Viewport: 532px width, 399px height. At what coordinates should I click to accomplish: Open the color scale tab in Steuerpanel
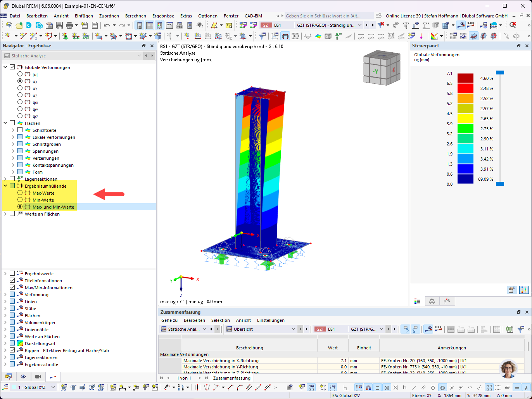[x=418, y=301]
